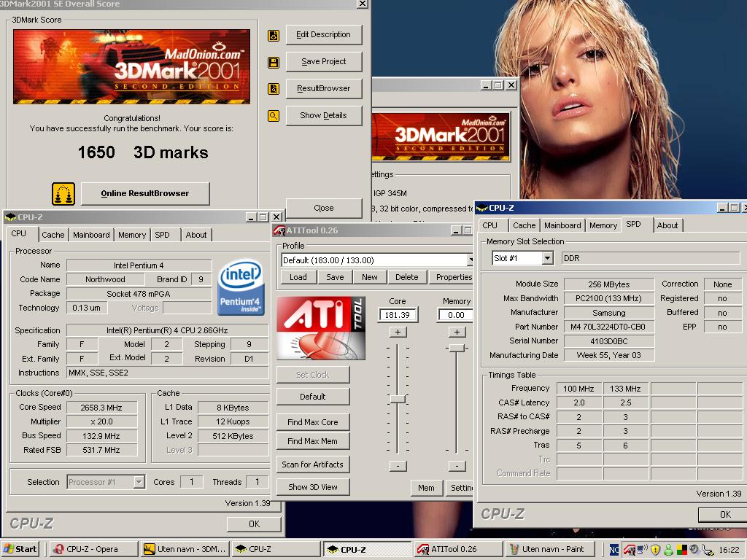Click the ATI Tool logo image

[x=321, y=327]
